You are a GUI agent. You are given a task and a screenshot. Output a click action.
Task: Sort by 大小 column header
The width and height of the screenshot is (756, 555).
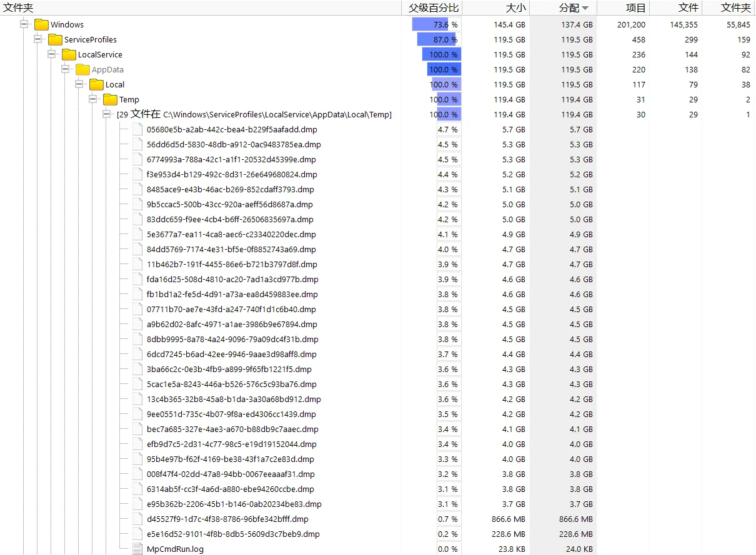click(496, 7)
